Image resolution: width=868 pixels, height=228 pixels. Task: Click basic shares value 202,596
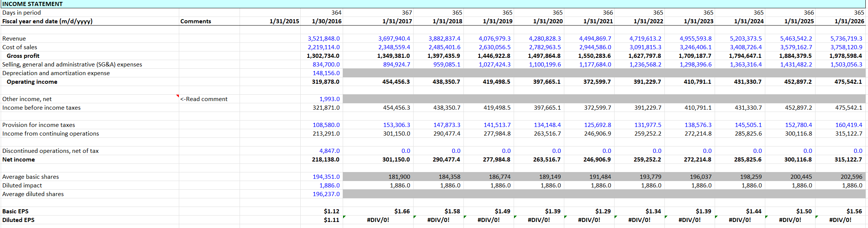pyautogui.click(x=852, y=177)
